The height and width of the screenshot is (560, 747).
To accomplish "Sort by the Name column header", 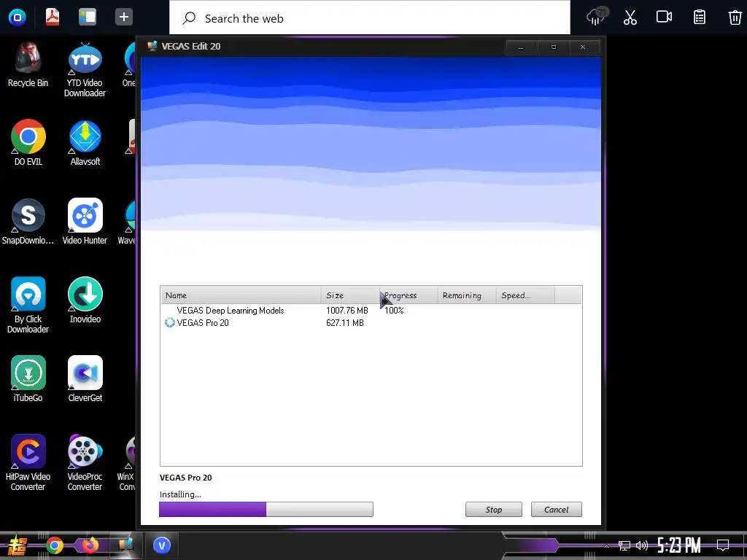I will [x=241, y=295].
